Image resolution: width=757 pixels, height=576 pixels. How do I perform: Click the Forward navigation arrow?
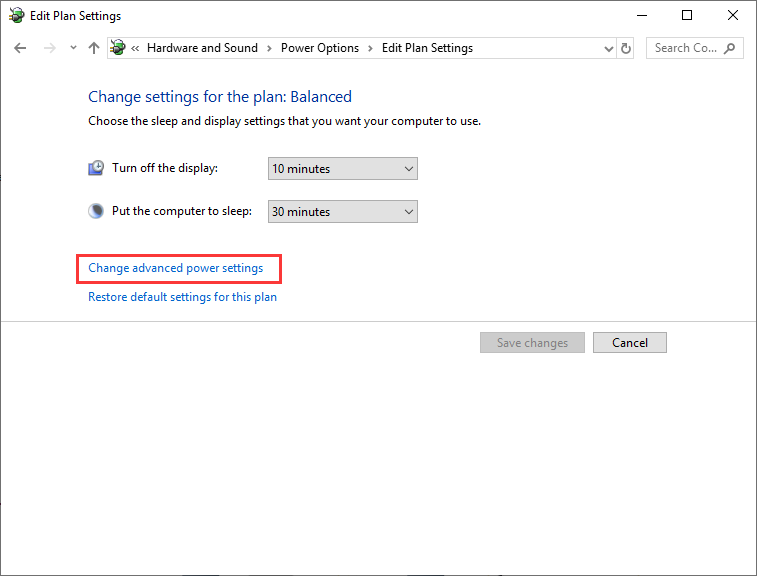(49, 48)
